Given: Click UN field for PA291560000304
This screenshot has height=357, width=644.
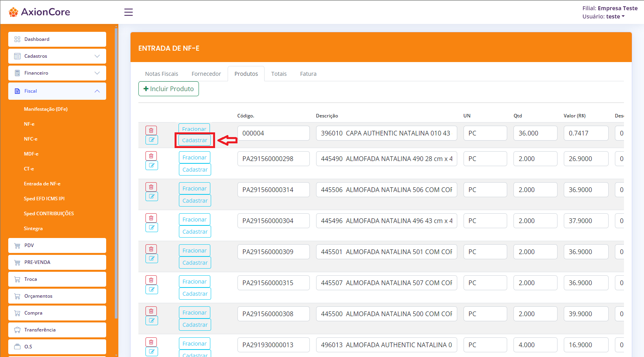Looking at the screenshot, I should pyautogui.click(x=485, y=221).
